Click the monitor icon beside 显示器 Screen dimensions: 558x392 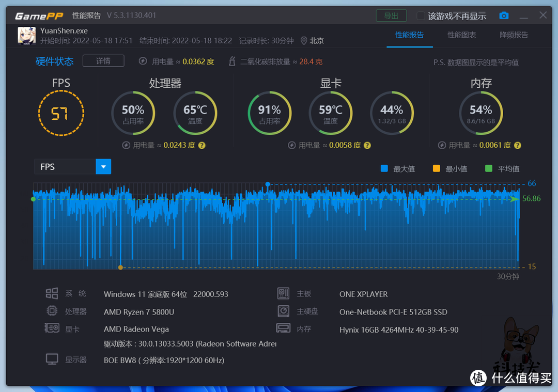52,359
